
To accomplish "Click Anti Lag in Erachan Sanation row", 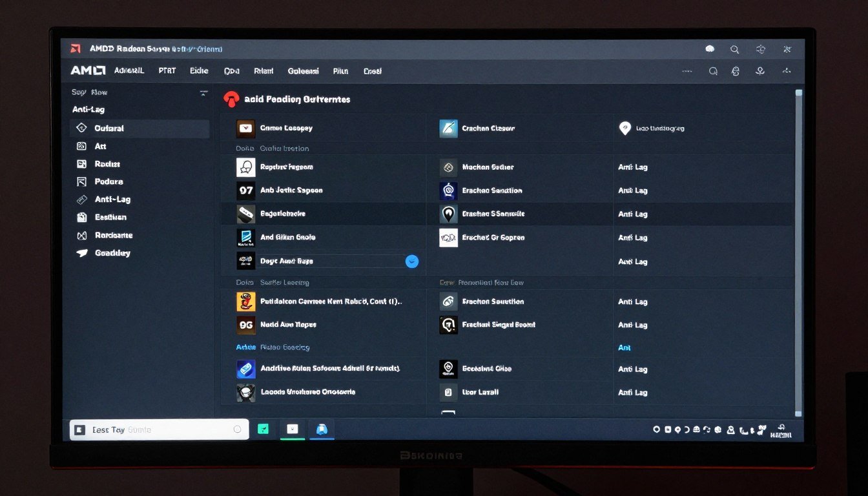I will pyautogui.click(x=632, y=191).
